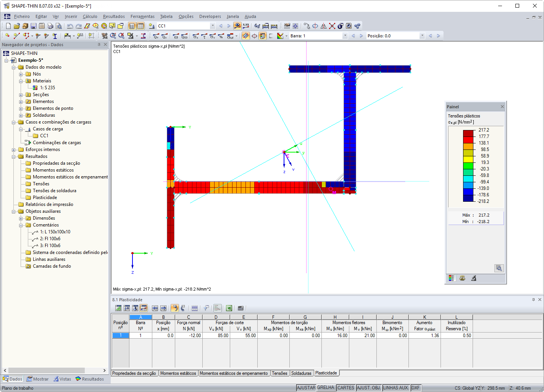Export table to Excel
The height and width of the screenshot is (392, 544).
pyautogui.click(x=229, y=308)
